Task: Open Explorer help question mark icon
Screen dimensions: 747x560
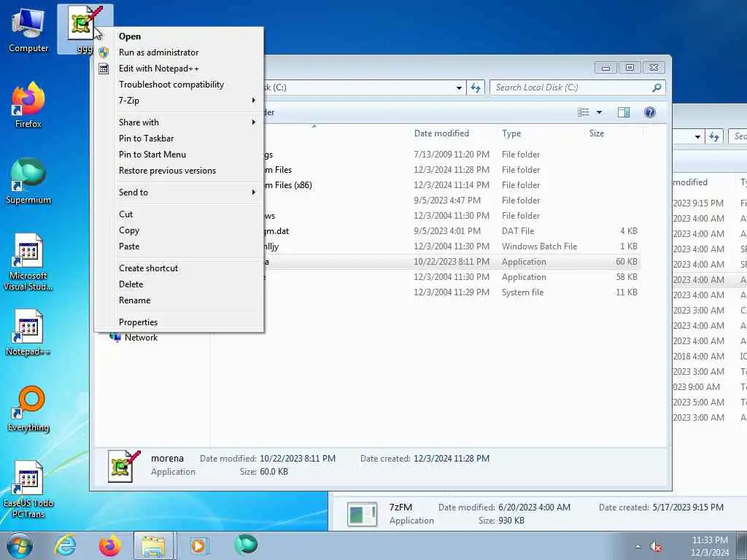Action: 650,112
